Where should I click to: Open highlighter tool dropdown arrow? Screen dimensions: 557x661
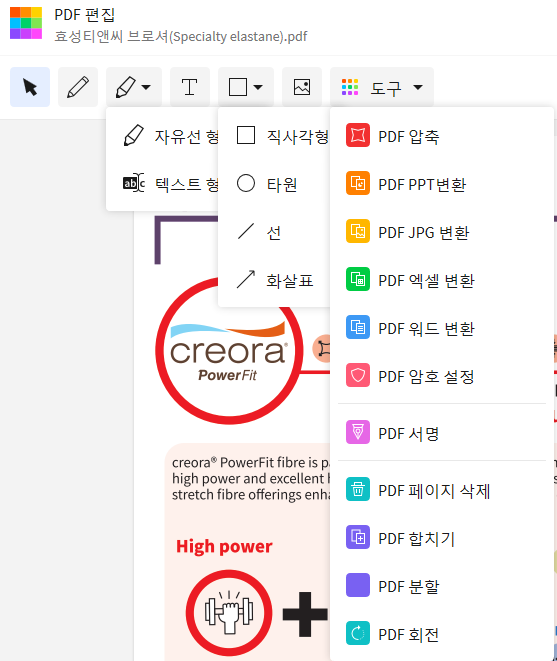pyautogui.click(x=146, y=87)
